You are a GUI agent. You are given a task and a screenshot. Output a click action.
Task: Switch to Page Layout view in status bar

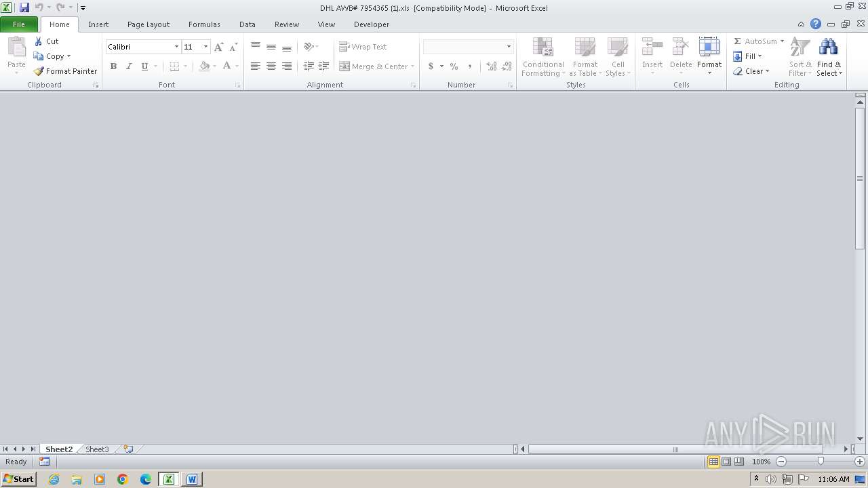[726, 462]
